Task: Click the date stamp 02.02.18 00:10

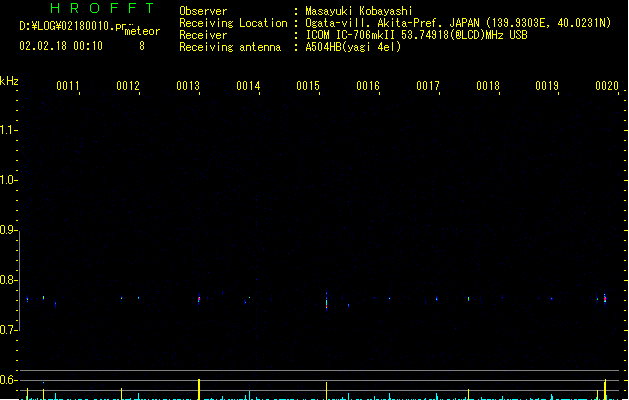Action: (x=61, y=46)
